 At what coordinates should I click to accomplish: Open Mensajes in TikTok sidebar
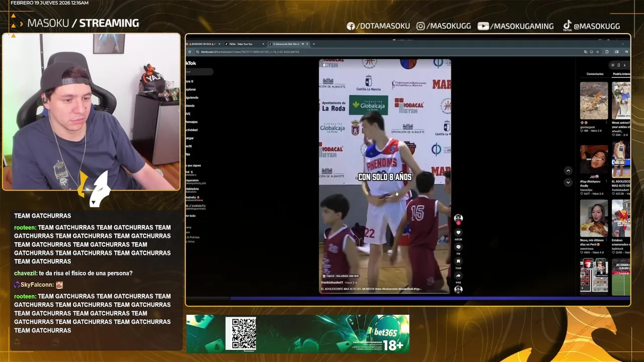click(x=192, y=122)
